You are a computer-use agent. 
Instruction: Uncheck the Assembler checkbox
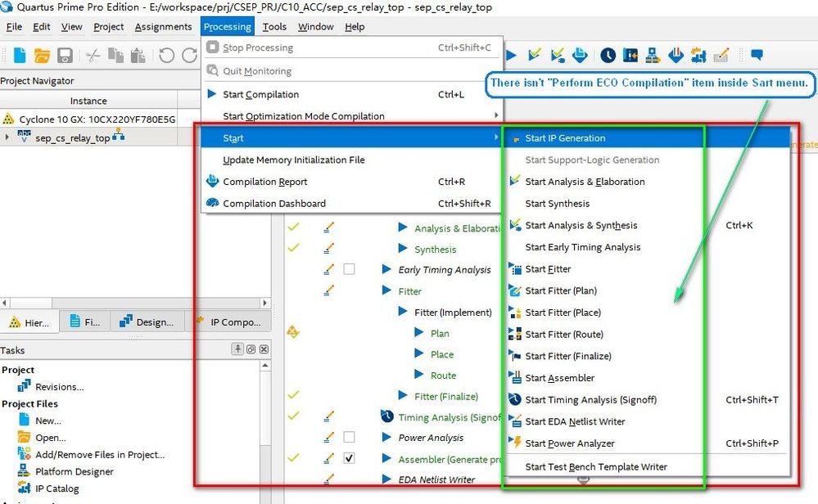pos(349,458)
